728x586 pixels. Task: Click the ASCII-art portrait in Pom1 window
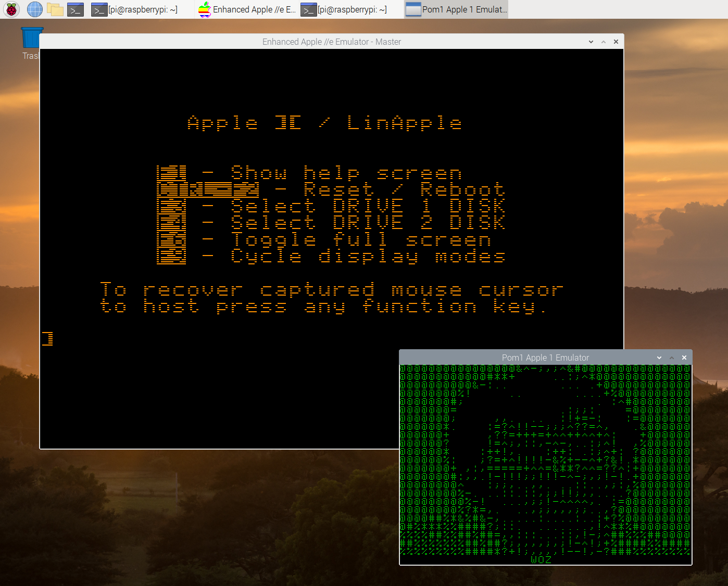pos(545,460)
